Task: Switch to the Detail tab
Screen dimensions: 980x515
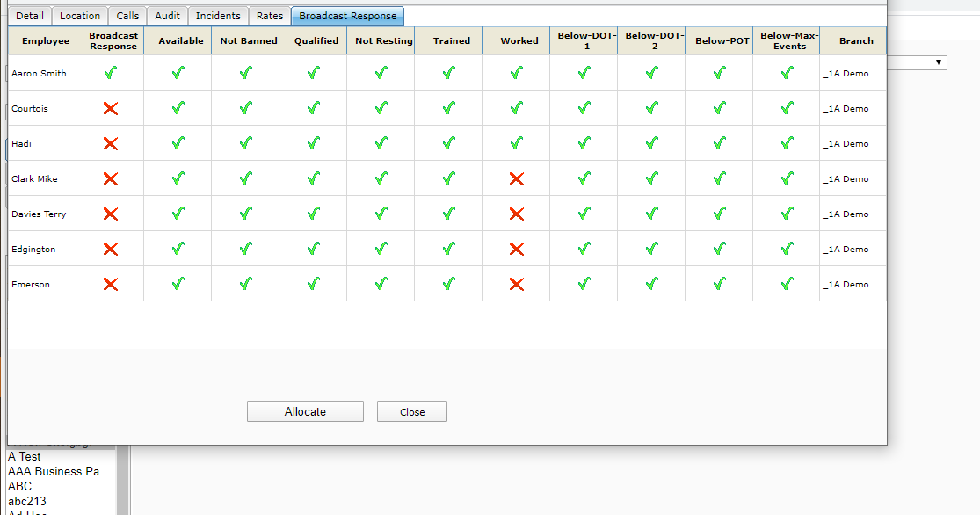Action: point(30,16)
